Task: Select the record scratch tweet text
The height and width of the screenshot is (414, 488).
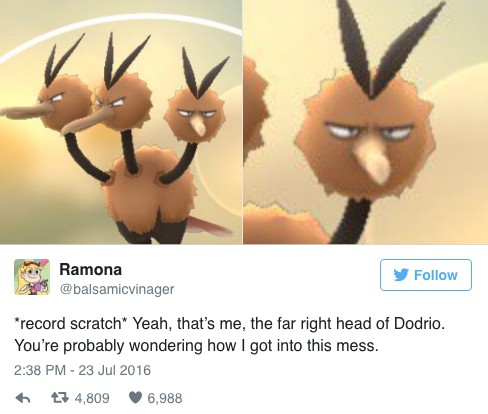Action: pyautogui.click(x=230, y=334)
